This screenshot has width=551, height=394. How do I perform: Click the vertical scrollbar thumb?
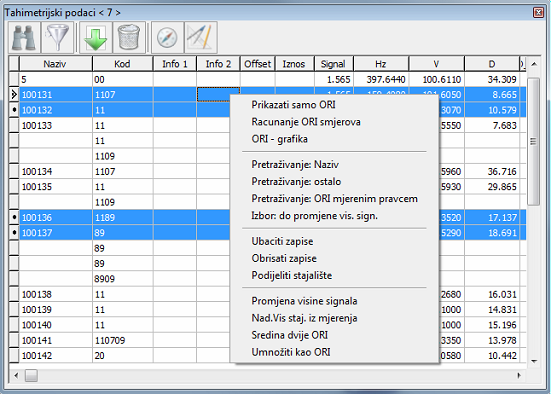pos(533,141)
